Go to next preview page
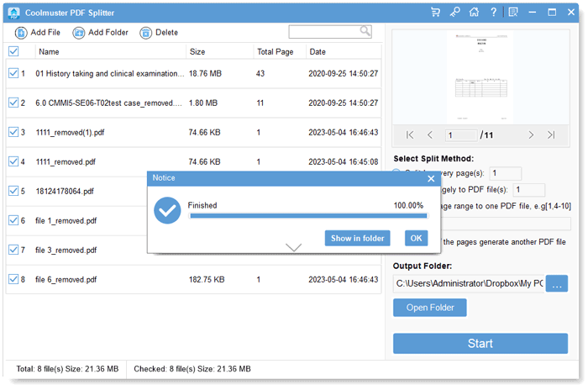Screen dimensions: 588x385 [x=531, y=134]
